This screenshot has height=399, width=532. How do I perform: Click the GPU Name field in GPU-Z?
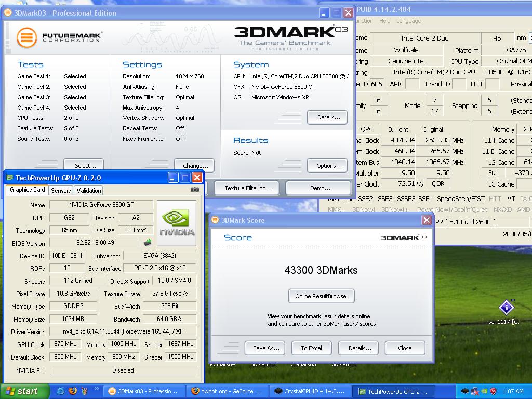pos(101,205)
